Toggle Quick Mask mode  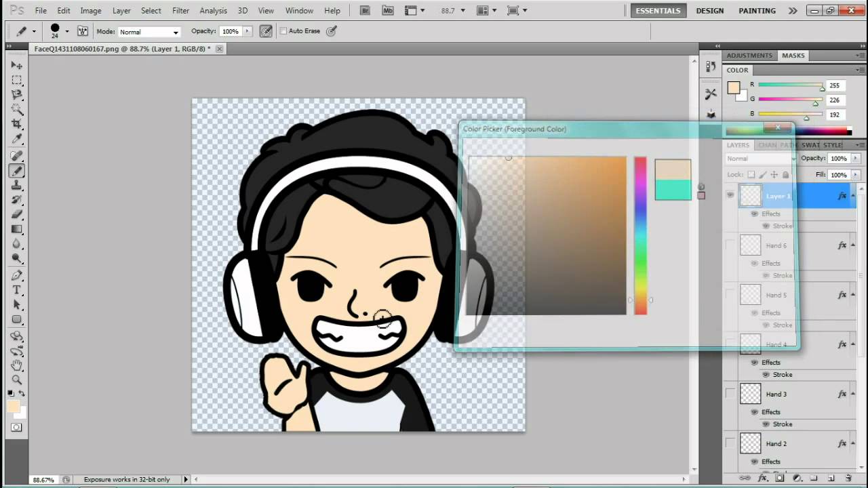pyautogui.click(x=16, y=428)
